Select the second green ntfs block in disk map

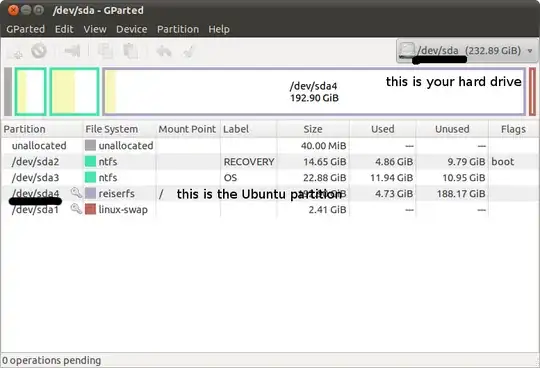coord(74,92)
